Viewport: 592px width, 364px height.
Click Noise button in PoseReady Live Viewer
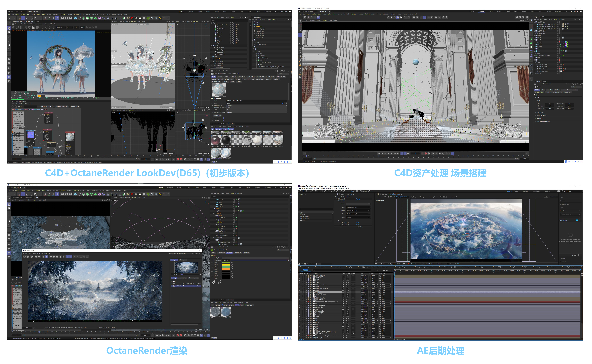(x=43, y=96)
